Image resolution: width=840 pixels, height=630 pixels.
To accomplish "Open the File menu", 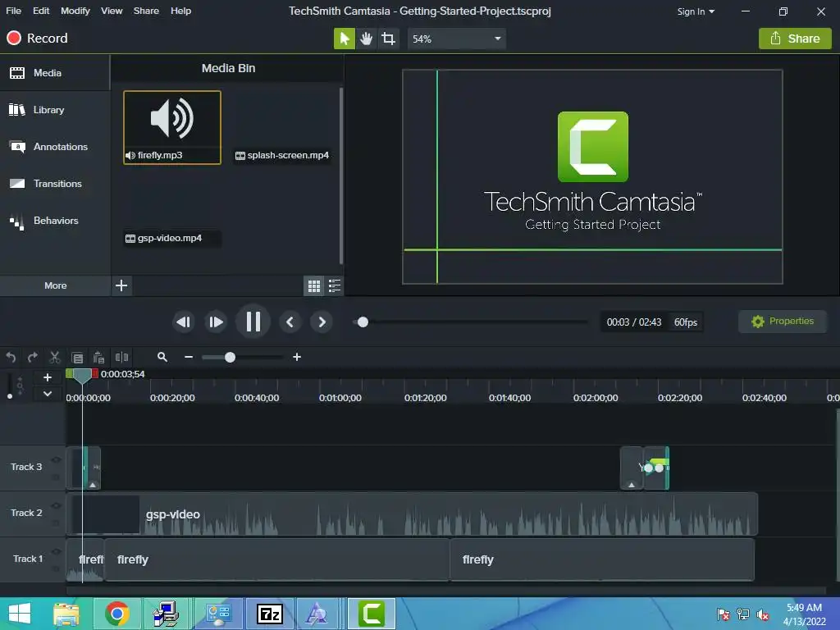I will tap(13, 11).
